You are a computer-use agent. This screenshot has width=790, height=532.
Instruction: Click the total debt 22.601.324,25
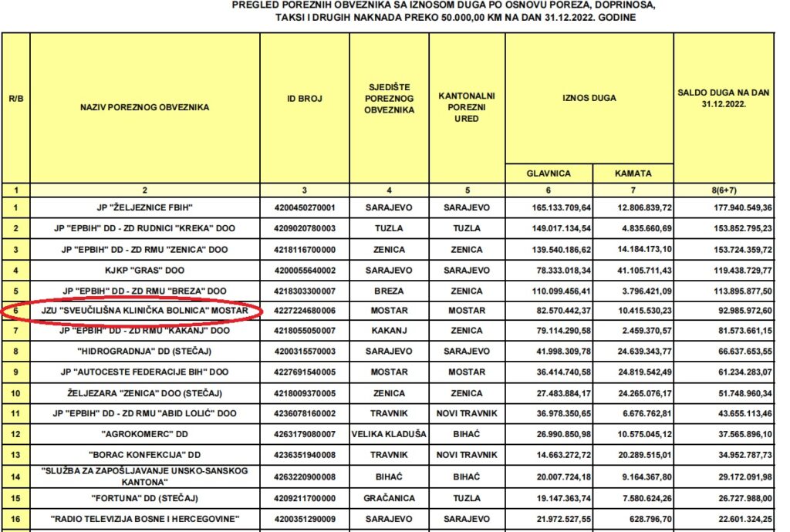click(744, 519)
